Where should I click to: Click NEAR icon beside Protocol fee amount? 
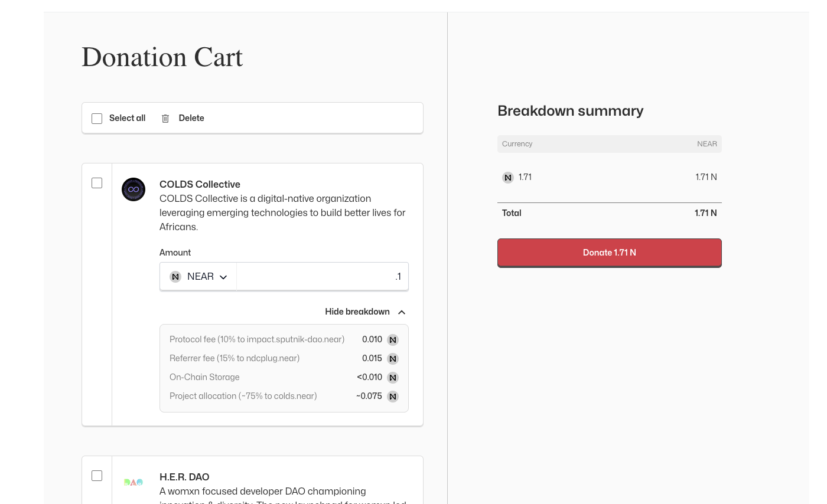pyautogui.click(x=393, y=340)
